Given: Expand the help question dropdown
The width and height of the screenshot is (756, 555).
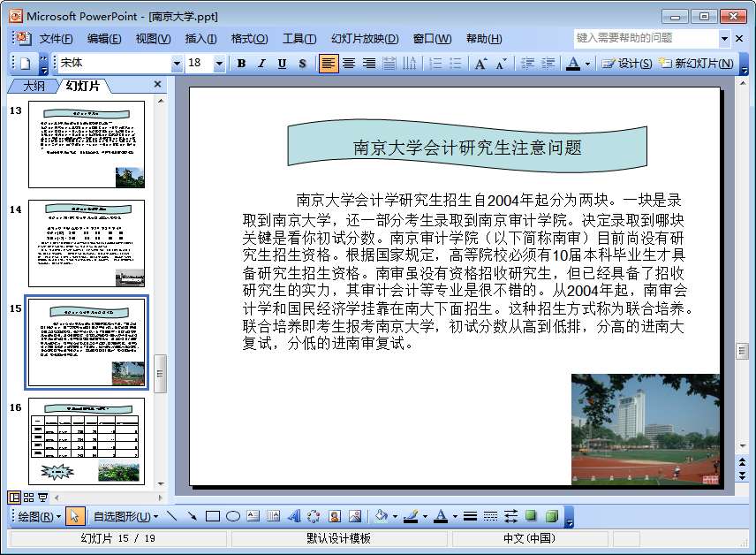Looking at the screenshot, I should (724, 38).
